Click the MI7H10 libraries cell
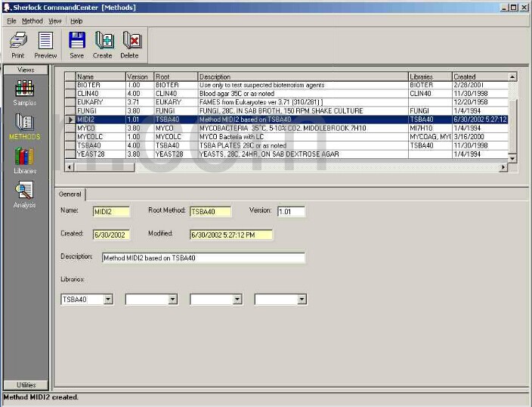The width and height of the screenshot is (532, 407). click(x=430, y=128)
